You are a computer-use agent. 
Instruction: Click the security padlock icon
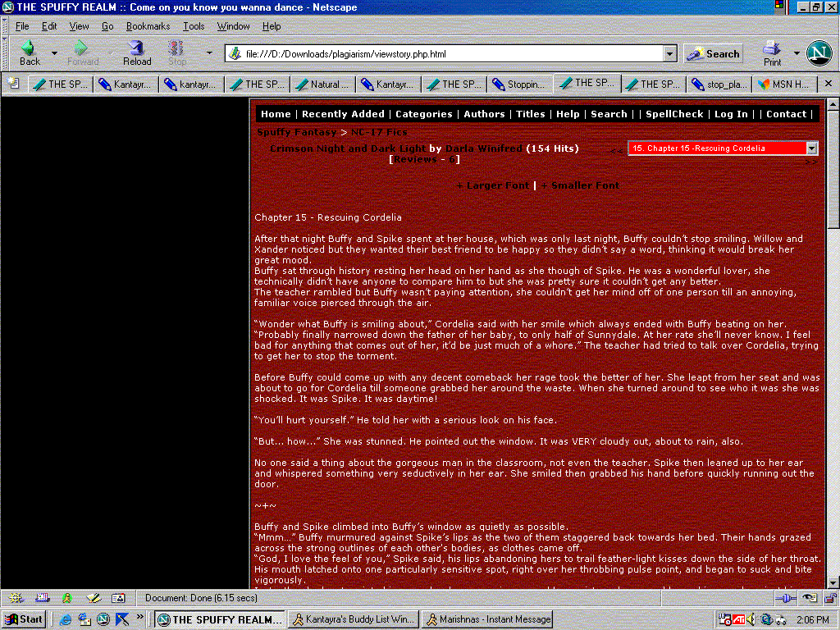830,598
